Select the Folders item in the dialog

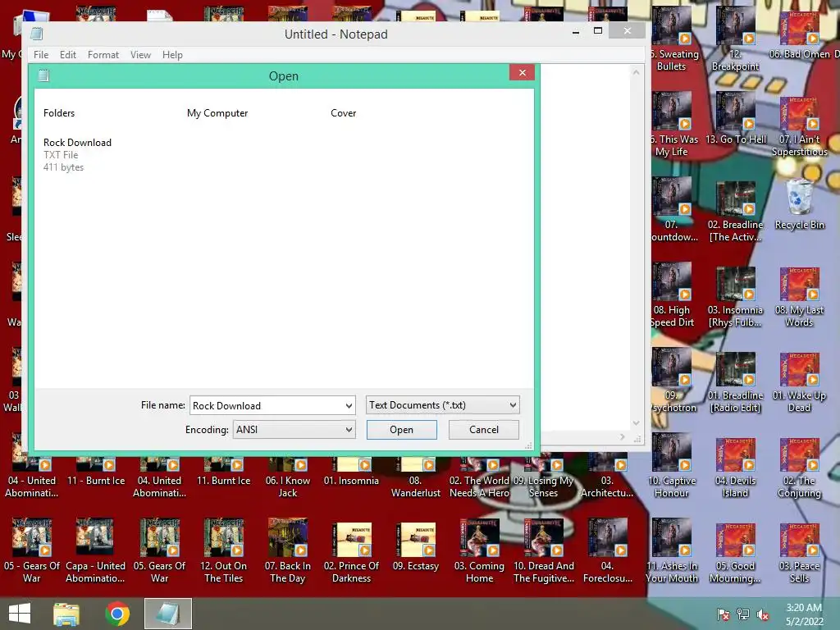[x=59, y=113]
